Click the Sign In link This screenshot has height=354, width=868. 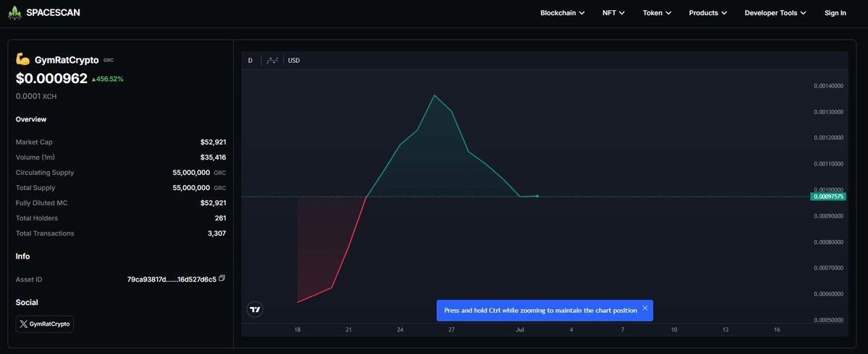pos(835,13)
